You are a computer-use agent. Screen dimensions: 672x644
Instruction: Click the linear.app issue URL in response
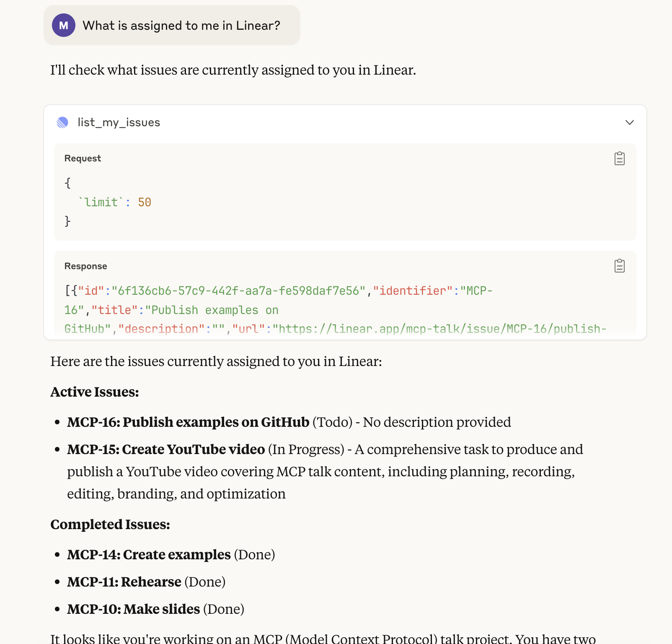click(x=439, y=329)
